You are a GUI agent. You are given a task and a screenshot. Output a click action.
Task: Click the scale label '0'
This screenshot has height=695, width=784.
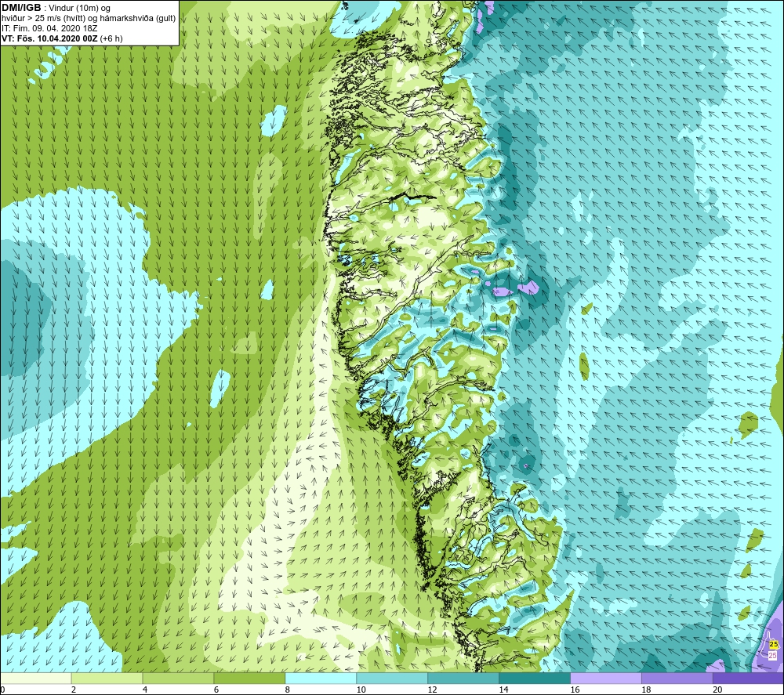[2, 690]
